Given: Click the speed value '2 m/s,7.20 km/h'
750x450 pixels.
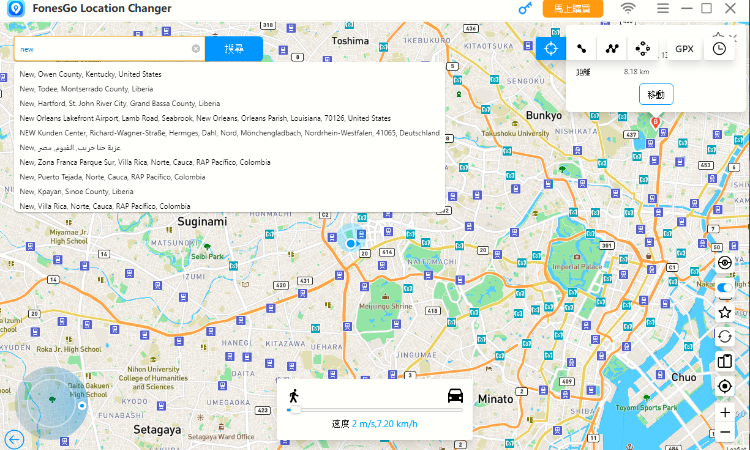Looking at the screenshot, I should (x=385, y=424).
